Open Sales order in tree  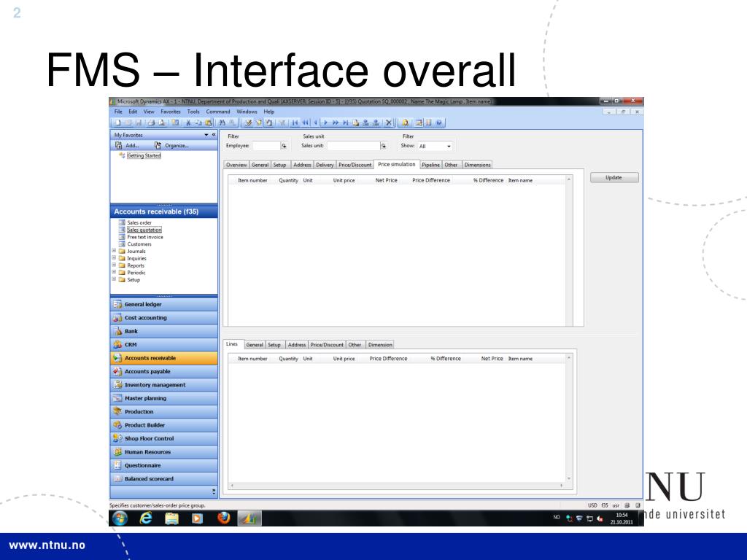(139, 222)
